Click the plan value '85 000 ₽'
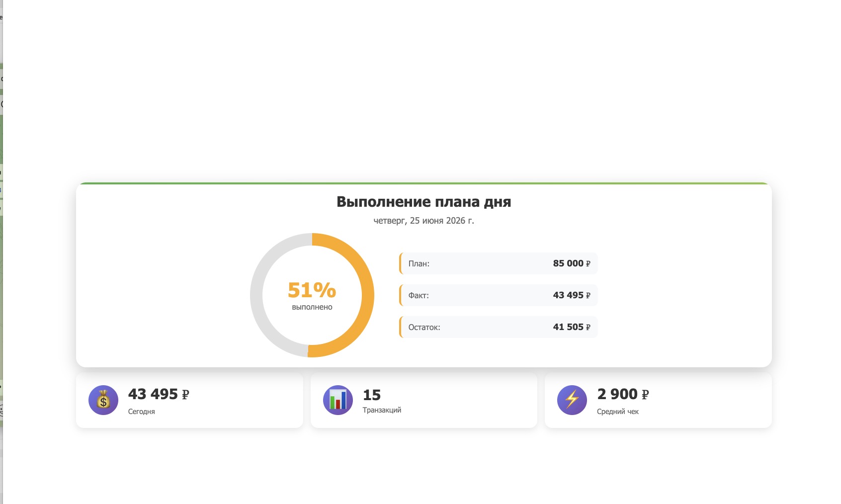Viewport: 841px width, 504px height. pyautogui.click(x=572, y=263)
